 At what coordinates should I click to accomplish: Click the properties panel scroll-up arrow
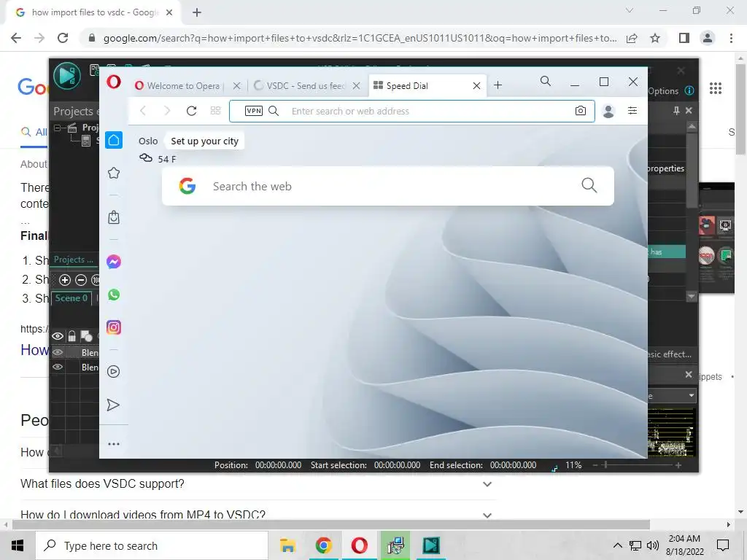[x=692, y=126]
